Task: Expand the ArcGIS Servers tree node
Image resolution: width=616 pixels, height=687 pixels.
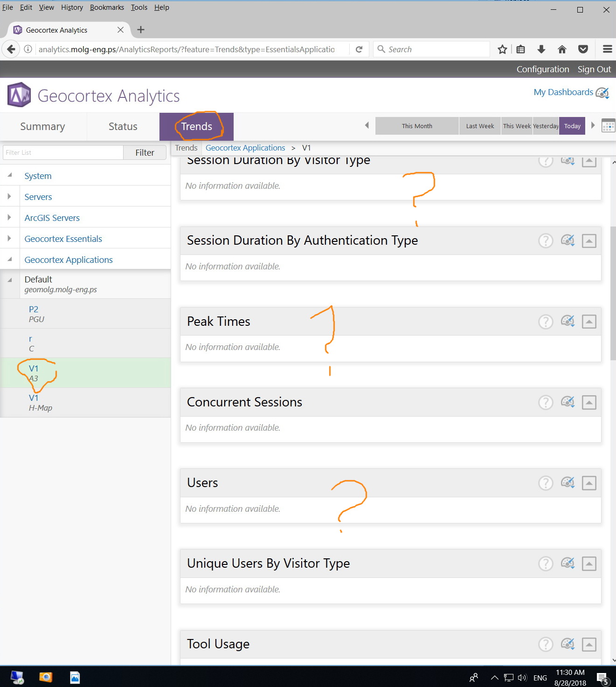Action: (9, 217)
